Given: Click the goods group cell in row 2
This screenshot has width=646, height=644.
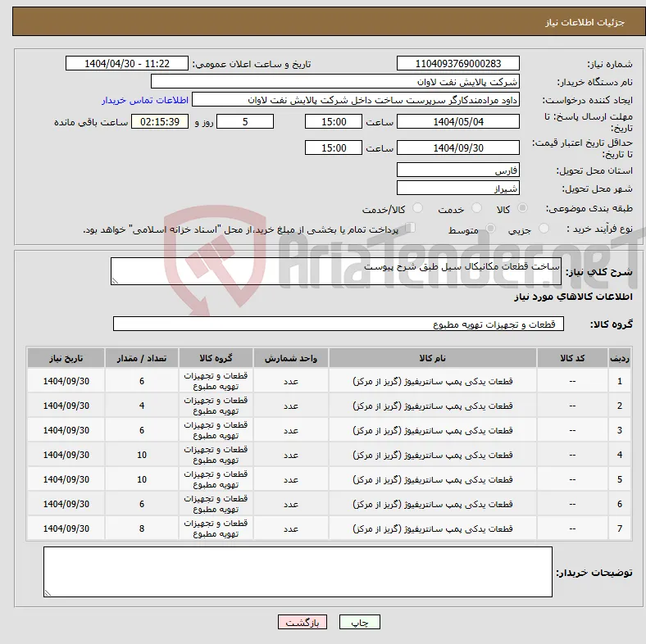Looking at the screenshot, I should tap(216, 406).
